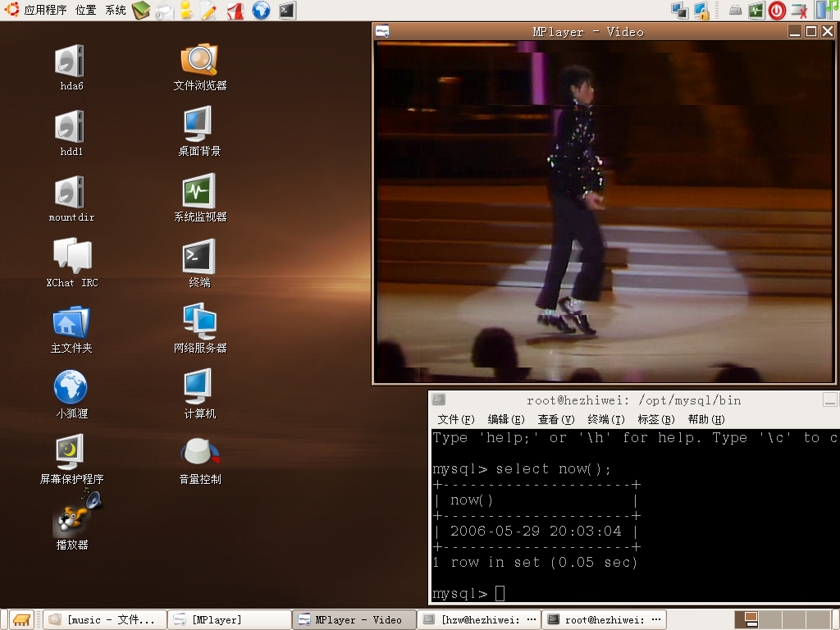840x630 pixels.
Task: Open the terminal 查看(V) menu
Action: pos(556,419)
